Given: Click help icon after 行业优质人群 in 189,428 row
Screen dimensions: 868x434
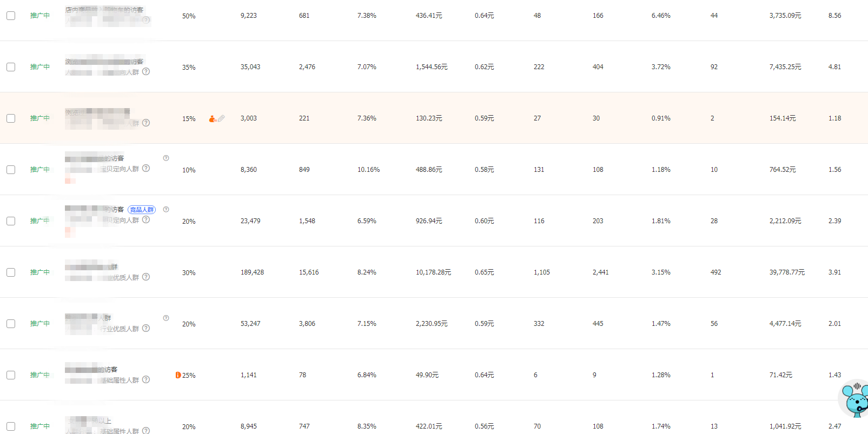Looking at the screenshot, I should pos(146,277).
